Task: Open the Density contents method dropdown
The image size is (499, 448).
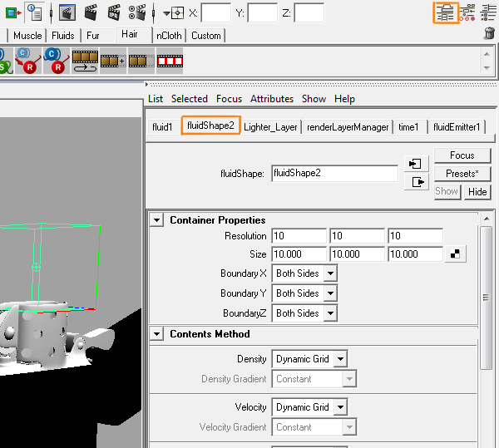Action: (x=309, y=359)
